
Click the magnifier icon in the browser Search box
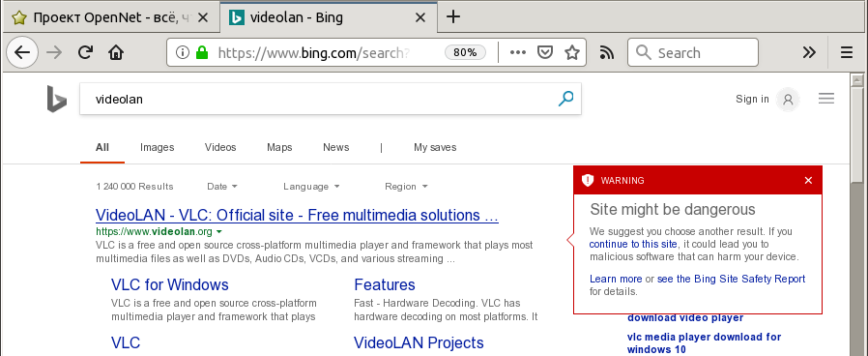(x=643, y=52)
